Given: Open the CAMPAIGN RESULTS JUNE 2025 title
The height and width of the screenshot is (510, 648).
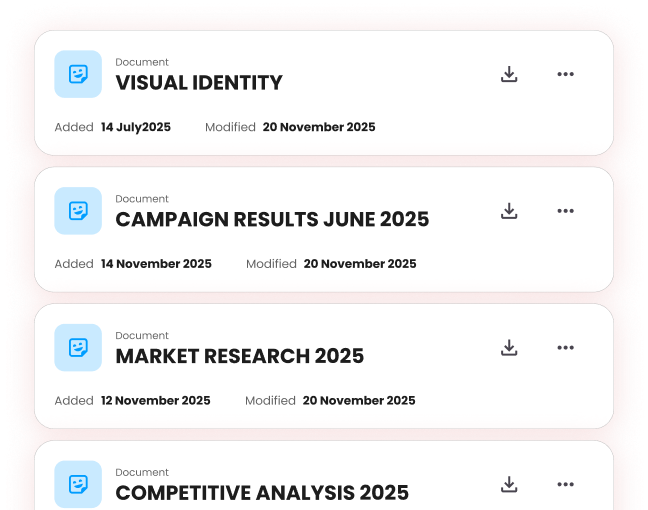Looking at the screenshot, I should tap(272, 220).
